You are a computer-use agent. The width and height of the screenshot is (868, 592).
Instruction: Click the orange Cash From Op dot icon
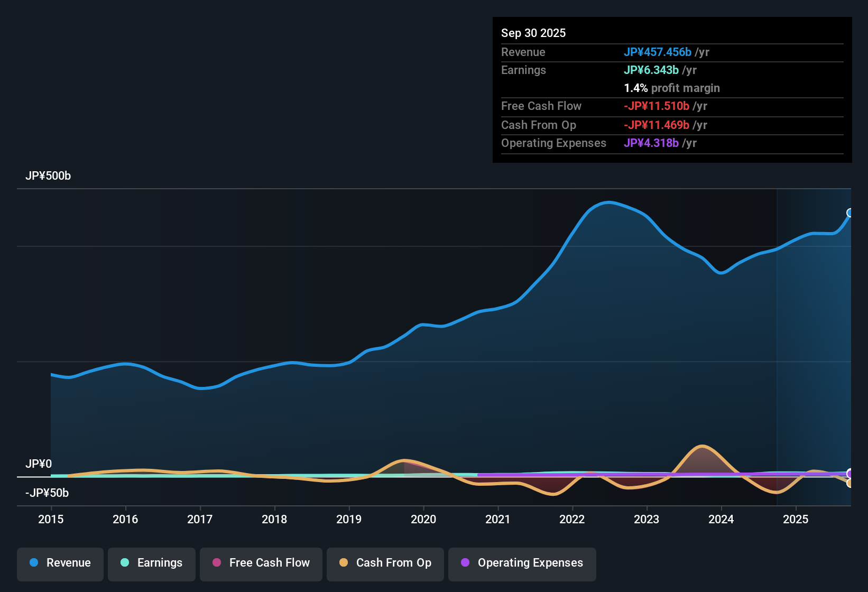[x=344, y=563]
